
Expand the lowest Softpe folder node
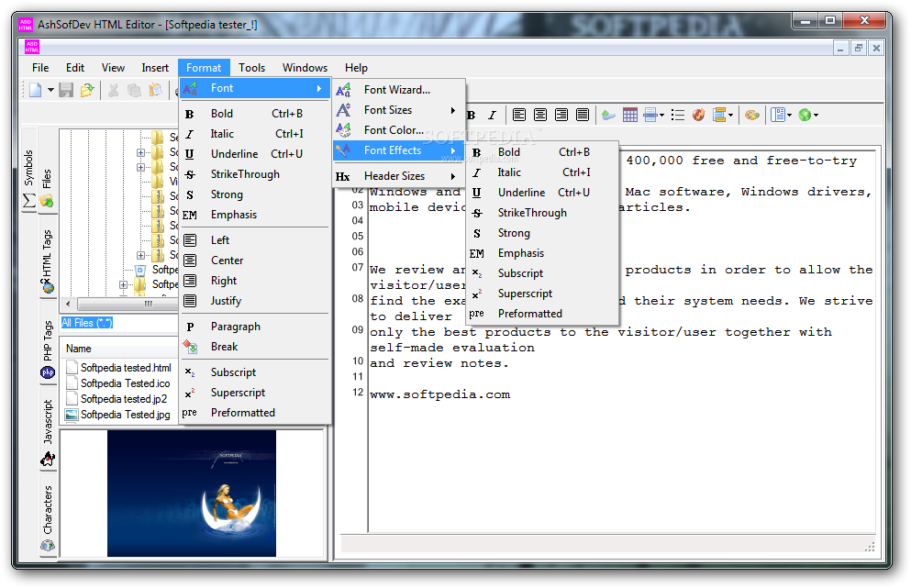[x=123, y=284]
